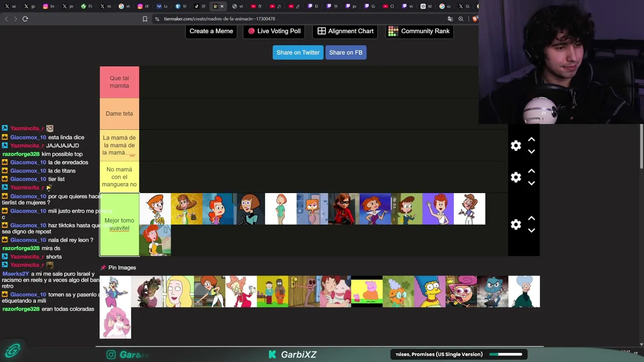Open the Live Voting Poll
The height and width of the screenshot is (362, 644).
[274, 31]
